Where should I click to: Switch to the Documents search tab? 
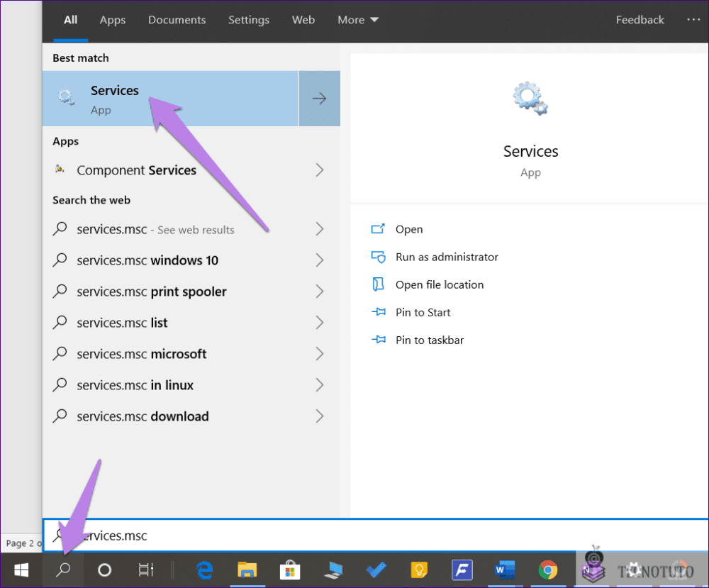177,20
